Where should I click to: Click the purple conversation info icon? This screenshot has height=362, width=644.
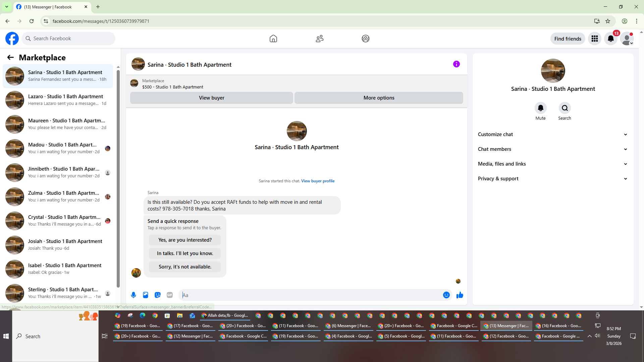coord(456,64)
